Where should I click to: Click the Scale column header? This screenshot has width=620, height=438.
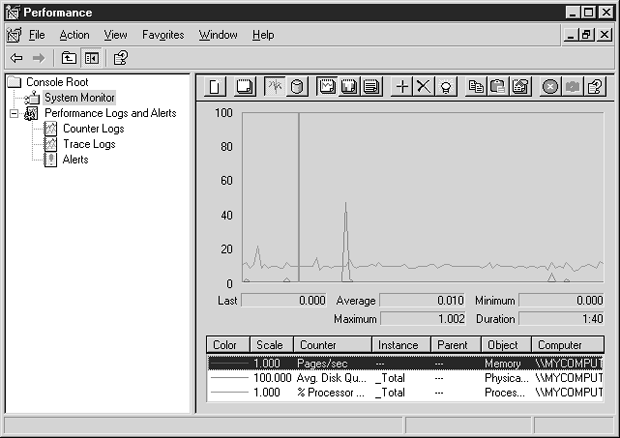270,345
